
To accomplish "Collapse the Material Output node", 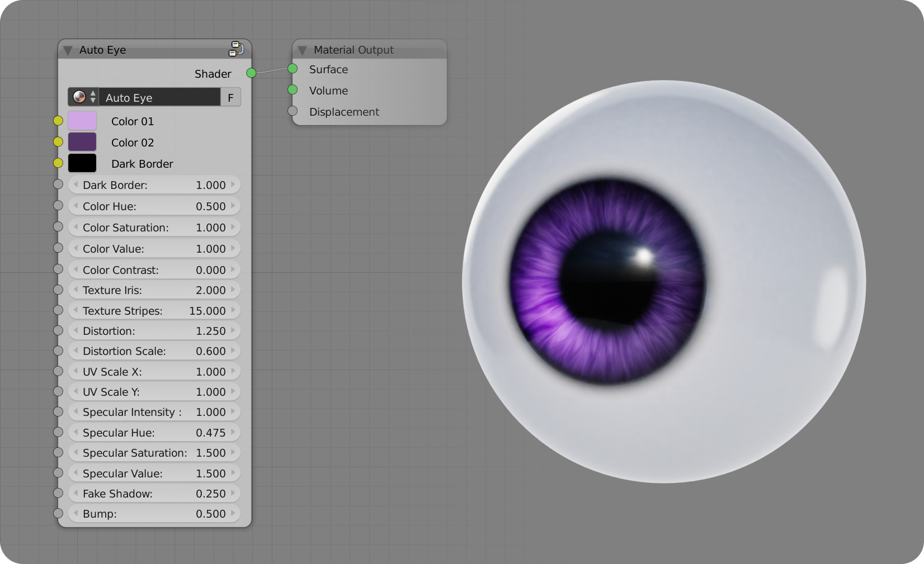I will [302, 49].
